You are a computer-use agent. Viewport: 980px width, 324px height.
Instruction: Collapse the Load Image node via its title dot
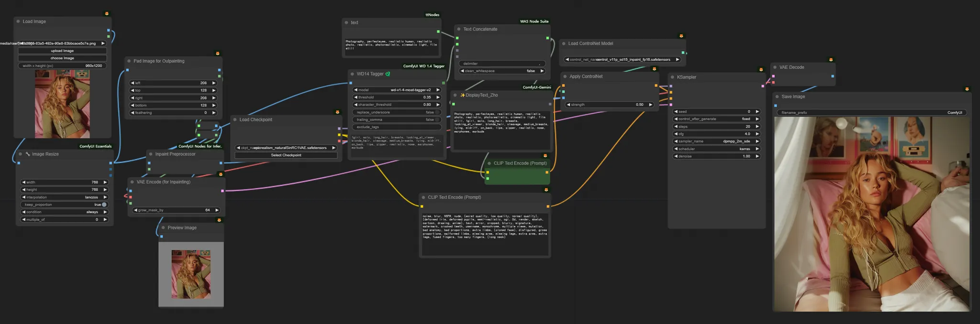18,22
